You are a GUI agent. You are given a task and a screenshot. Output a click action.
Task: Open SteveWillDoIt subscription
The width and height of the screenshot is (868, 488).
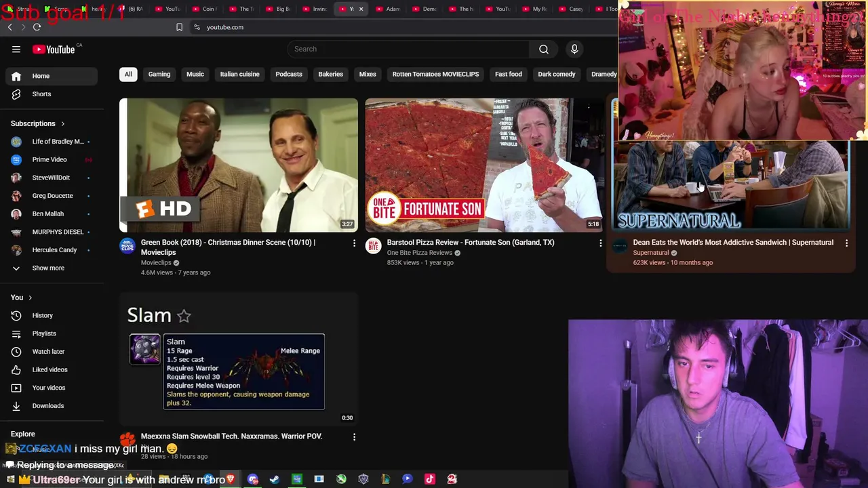[x=52, y=178]
